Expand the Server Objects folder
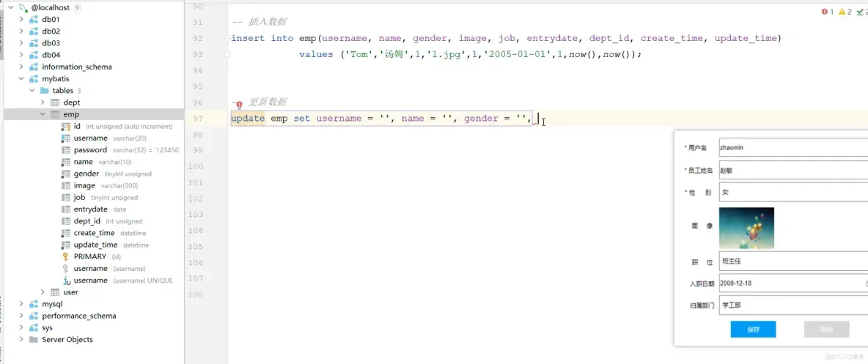Screen dimensions: 868x364 (21, 340)
